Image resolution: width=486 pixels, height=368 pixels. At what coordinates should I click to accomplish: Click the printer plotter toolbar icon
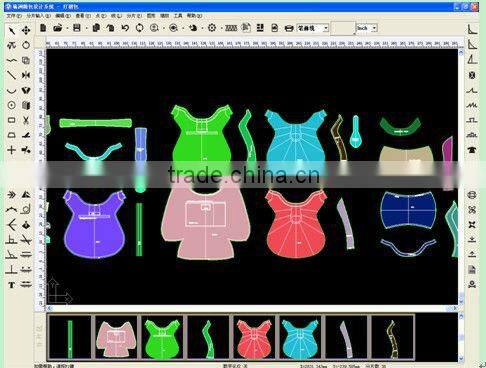click(x=289, y=28)
